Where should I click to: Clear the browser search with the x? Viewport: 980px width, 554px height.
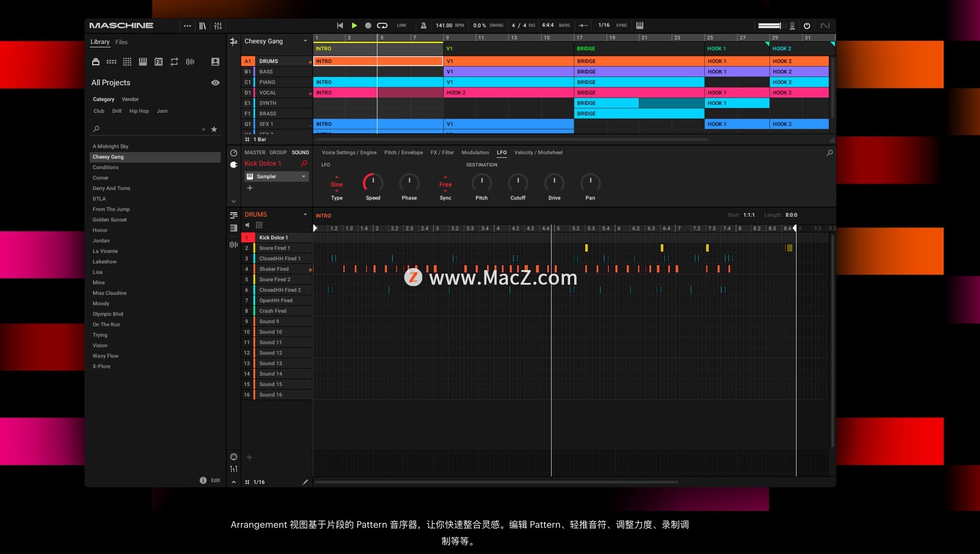[204, 129]
